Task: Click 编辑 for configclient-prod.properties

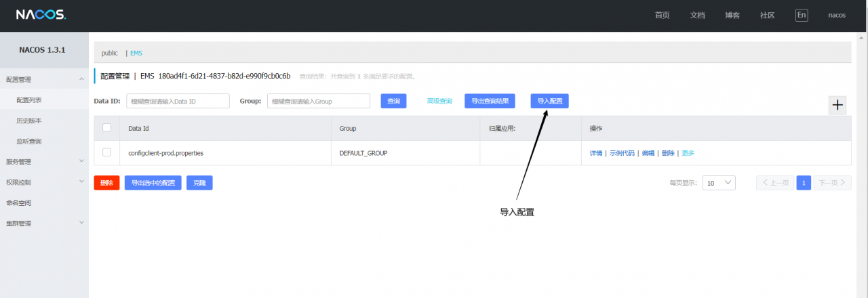Action: [x=648, y=153]
